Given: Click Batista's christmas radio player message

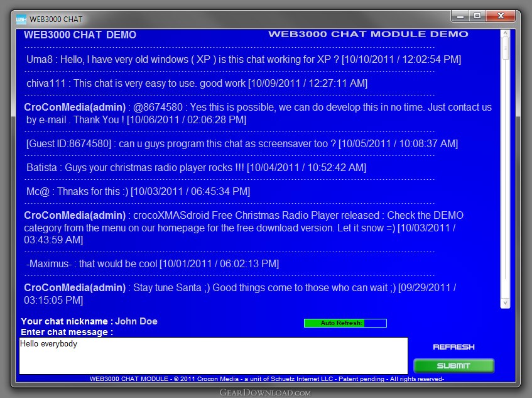Looking at the screenshot, I should point(196,167).
